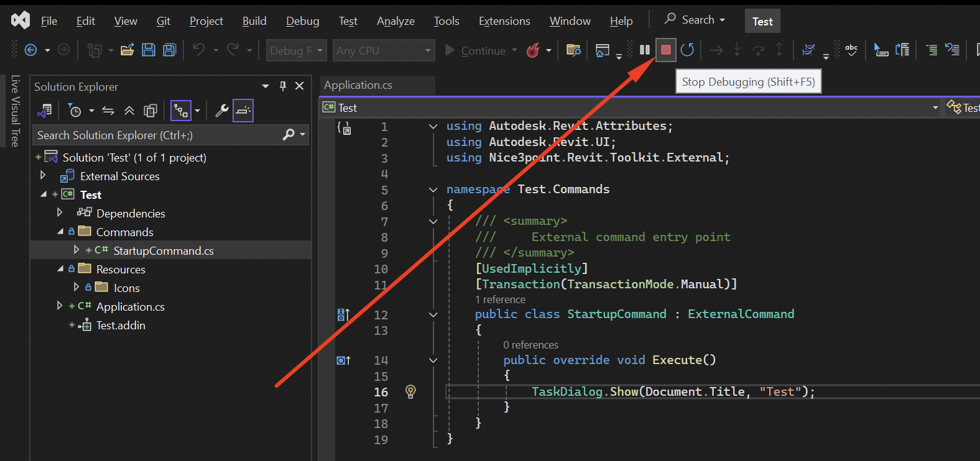The height and width of the screenshot is (461, 980).
Task: Click the lightbulb quick actions icon on line 16
Action: click(x=410, y=391)
